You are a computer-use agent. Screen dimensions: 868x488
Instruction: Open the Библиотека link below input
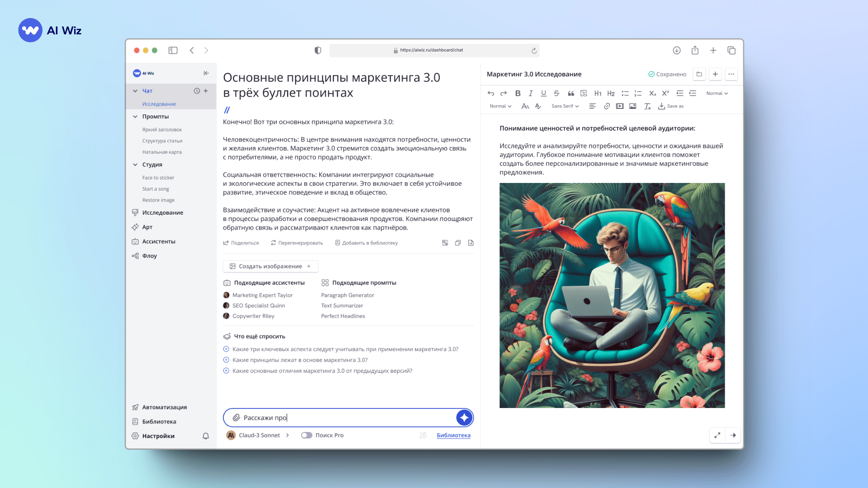pos(453,435)
